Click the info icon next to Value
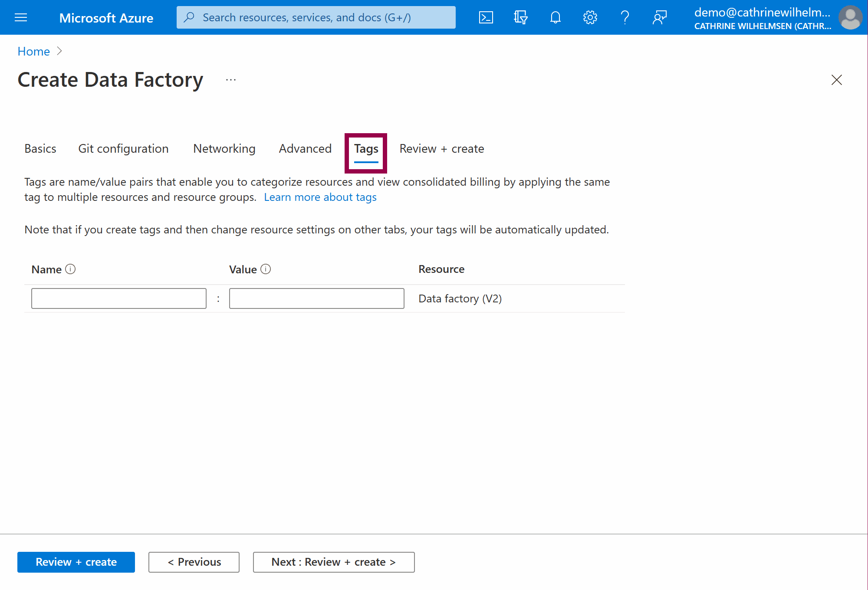This screenshot has width=868, height=590. tap(266, 269)
